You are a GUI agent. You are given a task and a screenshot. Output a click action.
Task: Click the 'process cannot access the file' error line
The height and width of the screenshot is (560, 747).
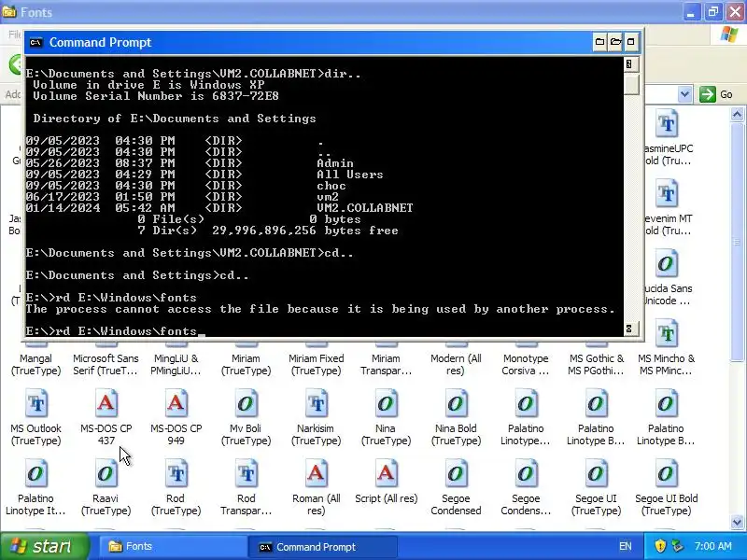320,309
